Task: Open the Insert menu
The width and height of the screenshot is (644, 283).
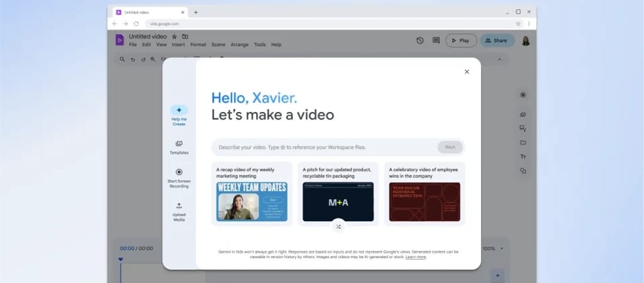Action: point(178,45)
